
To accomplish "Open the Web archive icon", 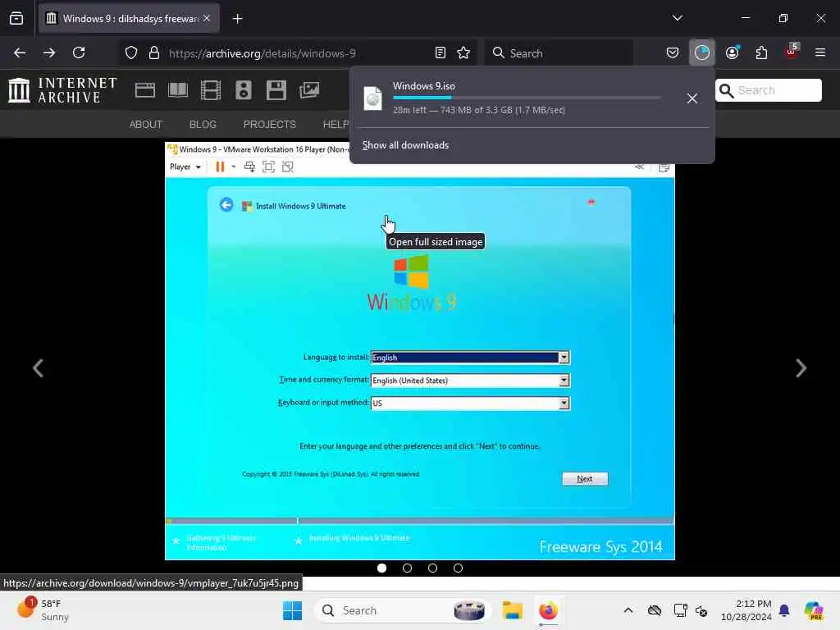I will (144, 90).
